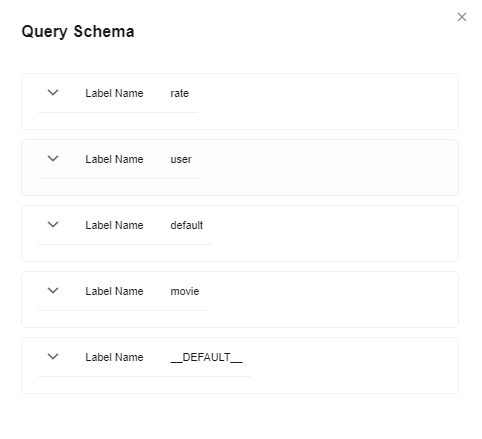Expand the user label chevron

[x=53, y=158]
